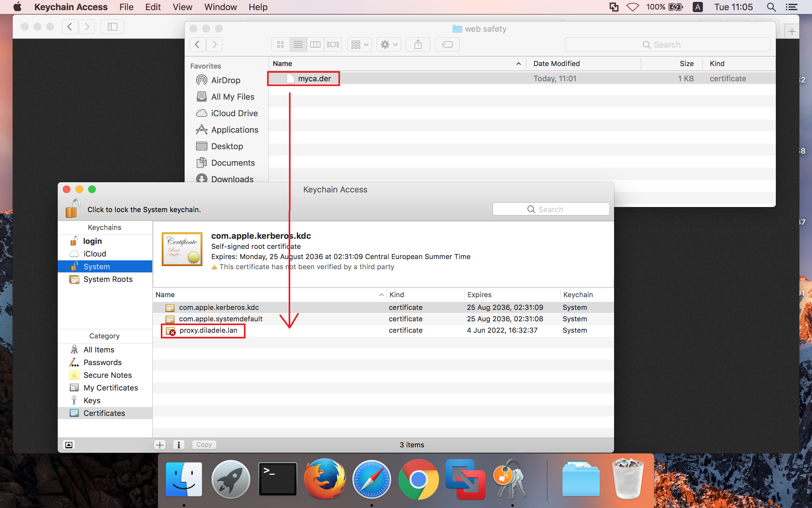Toggle the keychains sidebar visibility icon

(x=69, y=445)
